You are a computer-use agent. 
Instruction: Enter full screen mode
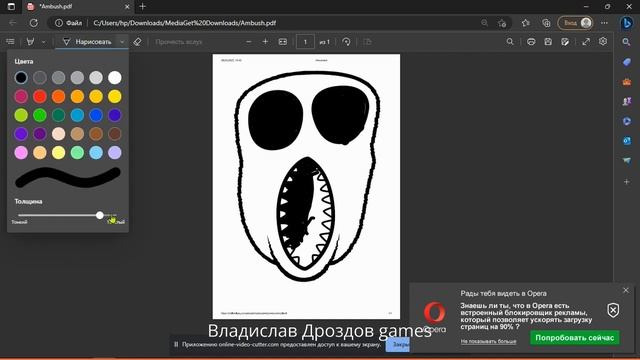[x=586, y=42]
